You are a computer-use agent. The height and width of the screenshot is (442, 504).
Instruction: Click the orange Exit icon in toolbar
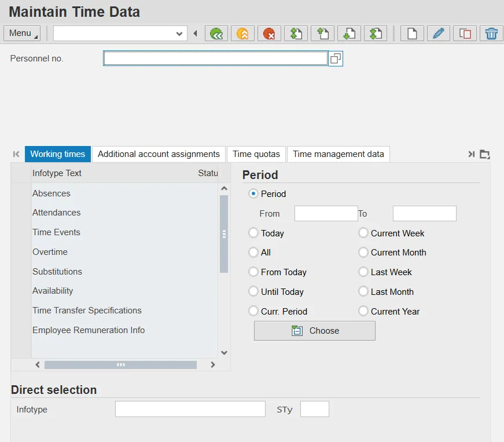coord(243,34)
